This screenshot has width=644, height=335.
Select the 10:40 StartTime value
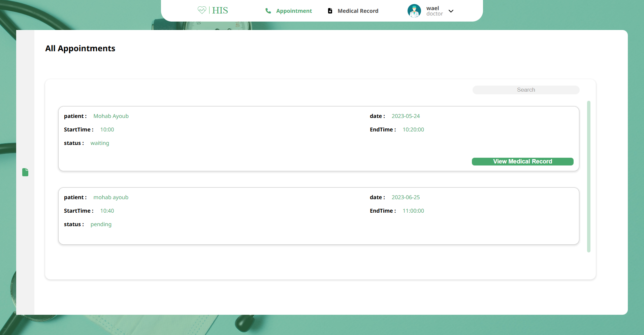click(107, 211)
